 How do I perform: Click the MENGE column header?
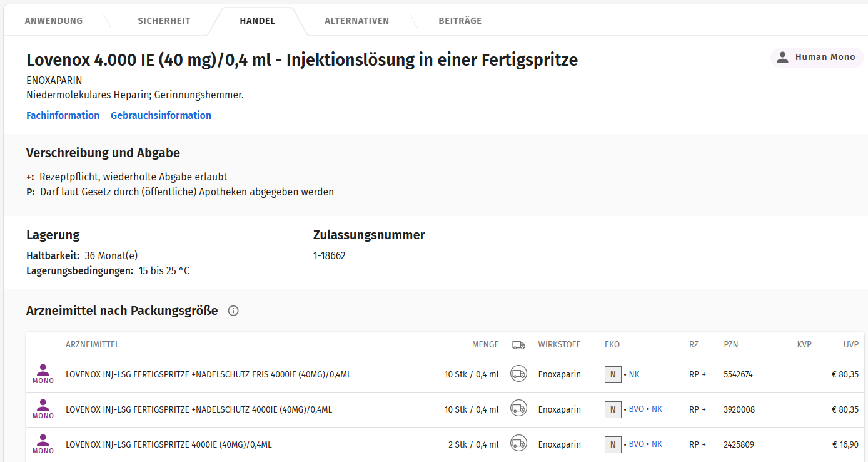tap(485, 345)
